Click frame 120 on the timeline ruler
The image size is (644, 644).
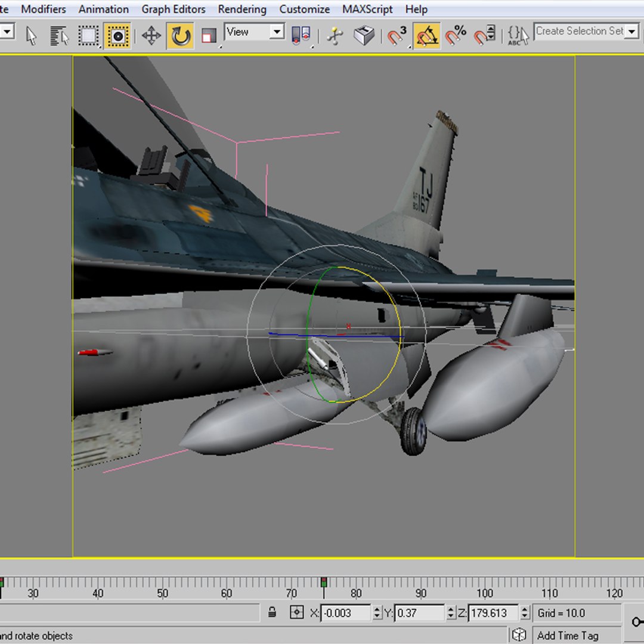pos(614,593)
